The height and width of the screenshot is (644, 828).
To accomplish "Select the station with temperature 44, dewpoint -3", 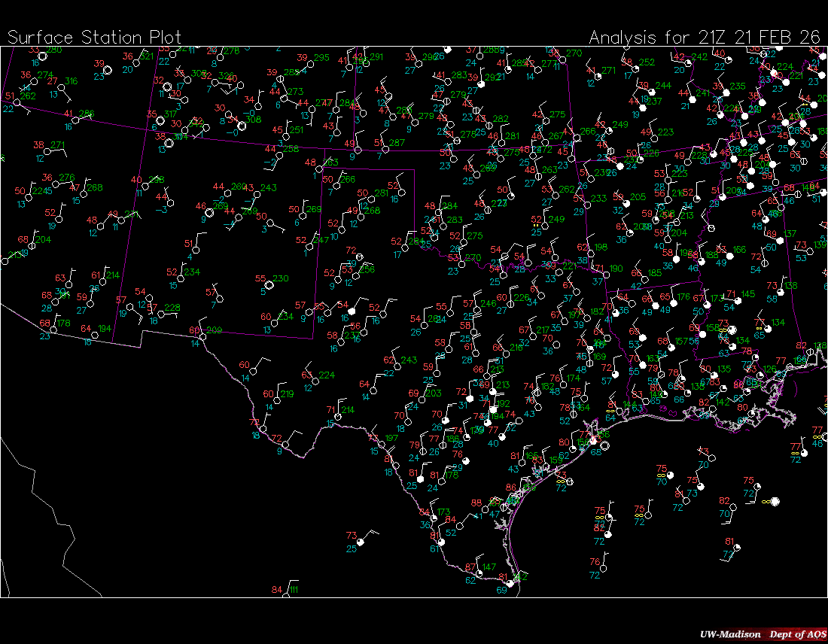I will coord(171,202).
